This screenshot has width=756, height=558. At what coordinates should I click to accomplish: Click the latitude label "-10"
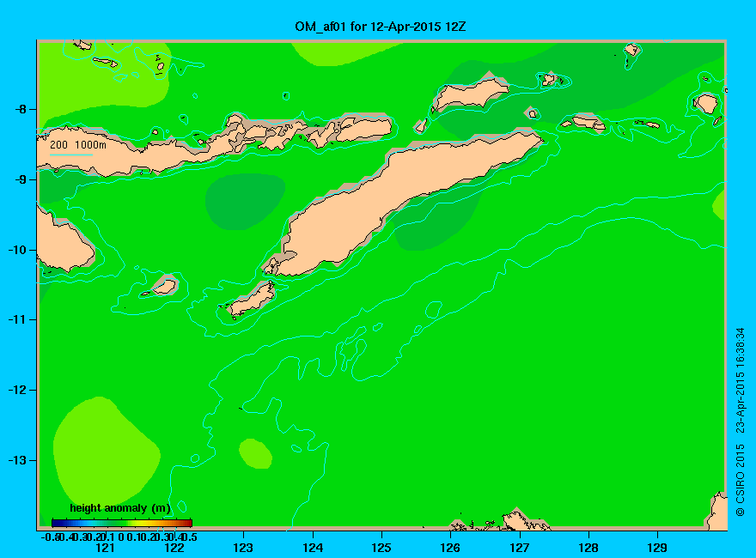[x=17, y=250]
